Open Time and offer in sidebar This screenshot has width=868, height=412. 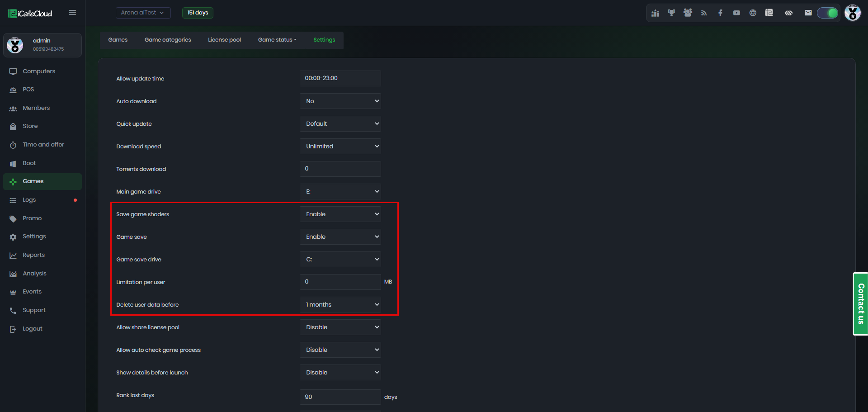[42, 145]
